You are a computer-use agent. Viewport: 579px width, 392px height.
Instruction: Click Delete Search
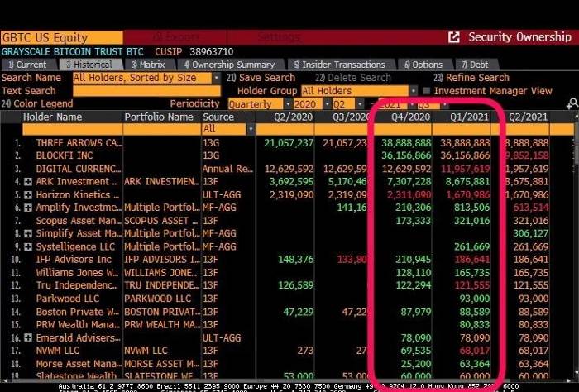(353, 78)
